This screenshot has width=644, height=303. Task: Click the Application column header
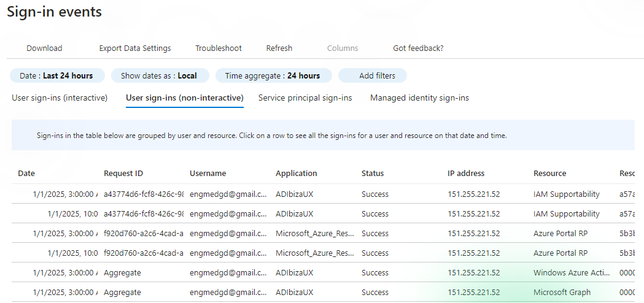[296, 173]
